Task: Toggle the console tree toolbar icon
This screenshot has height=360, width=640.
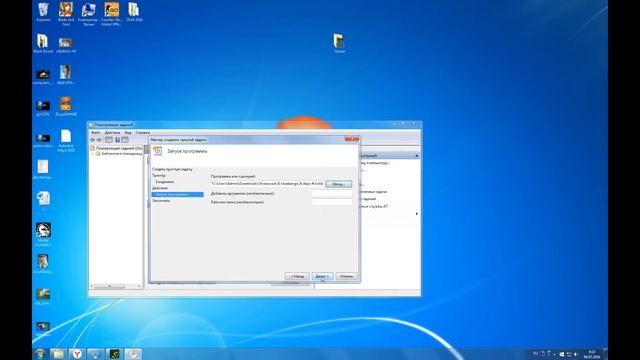Action: 109,140
